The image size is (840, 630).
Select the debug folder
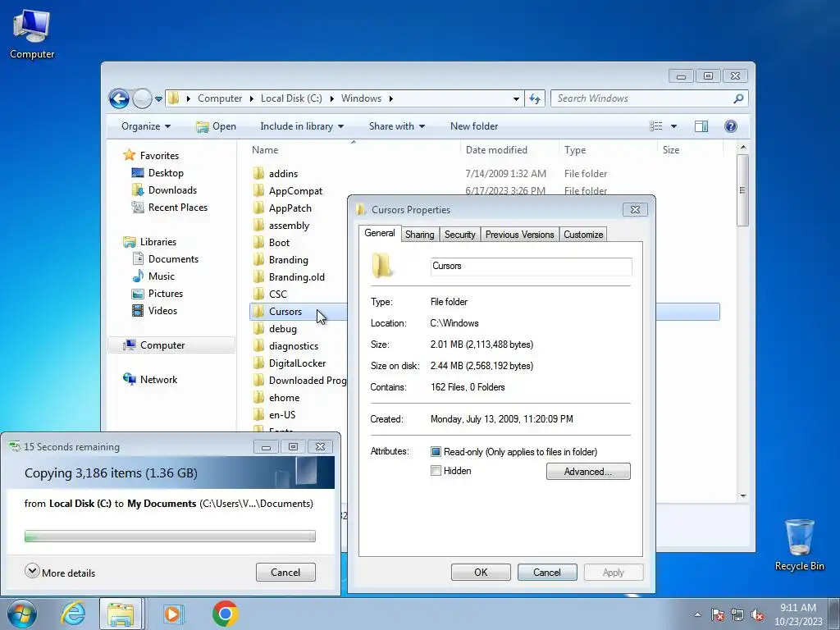pos(282,329)
